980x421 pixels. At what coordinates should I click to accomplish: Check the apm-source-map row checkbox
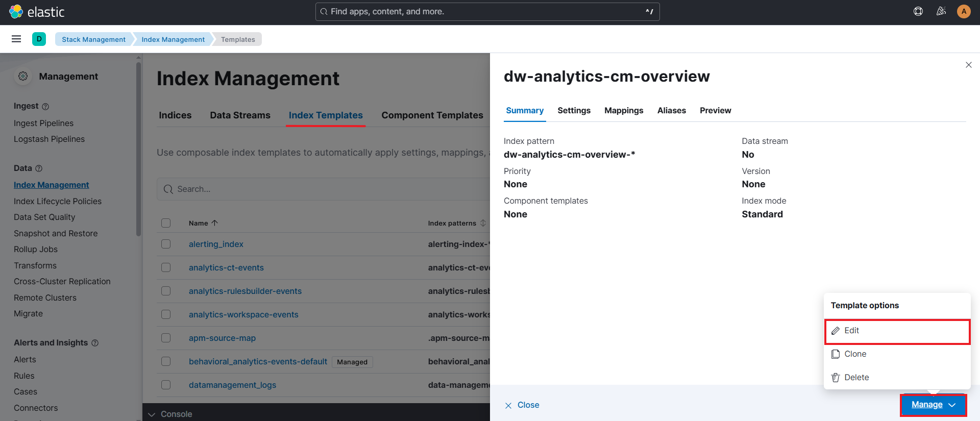(166, 338)
